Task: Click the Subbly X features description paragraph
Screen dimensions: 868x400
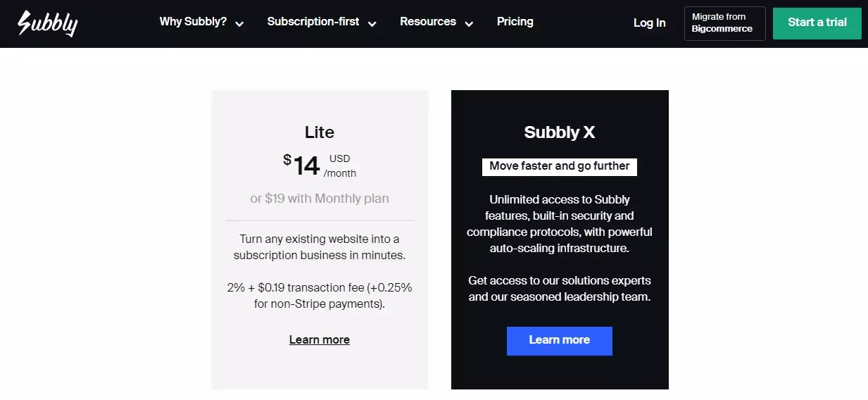Action: [559, 224]
